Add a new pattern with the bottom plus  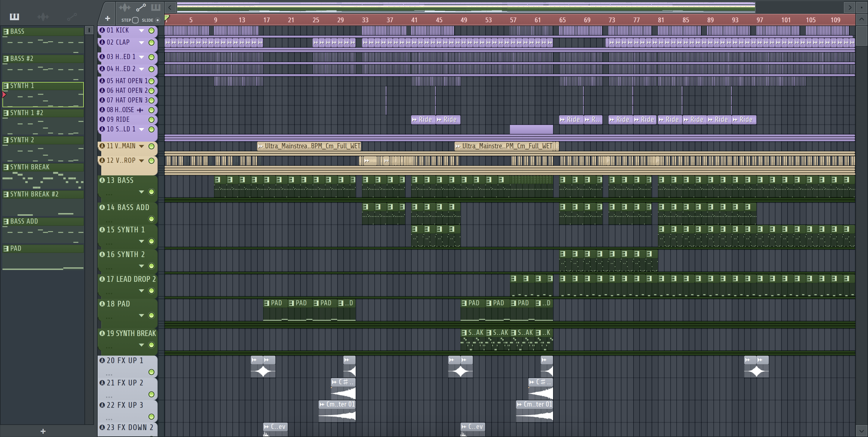[x=43, y=431]
